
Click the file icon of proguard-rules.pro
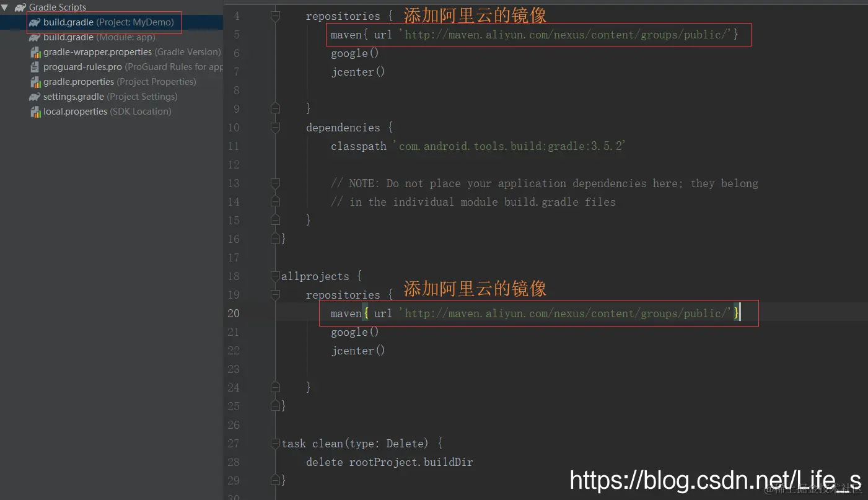coord(36,67)
